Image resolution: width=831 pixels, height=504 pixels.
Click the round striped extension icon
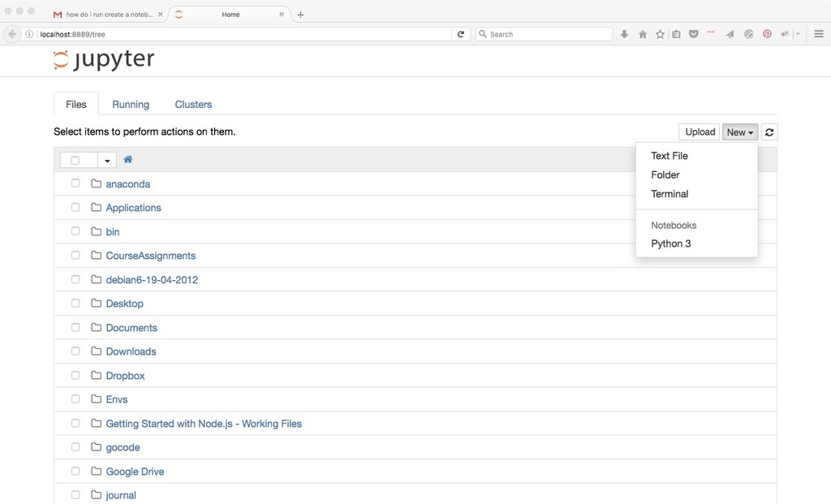click(x=748, y=34)
